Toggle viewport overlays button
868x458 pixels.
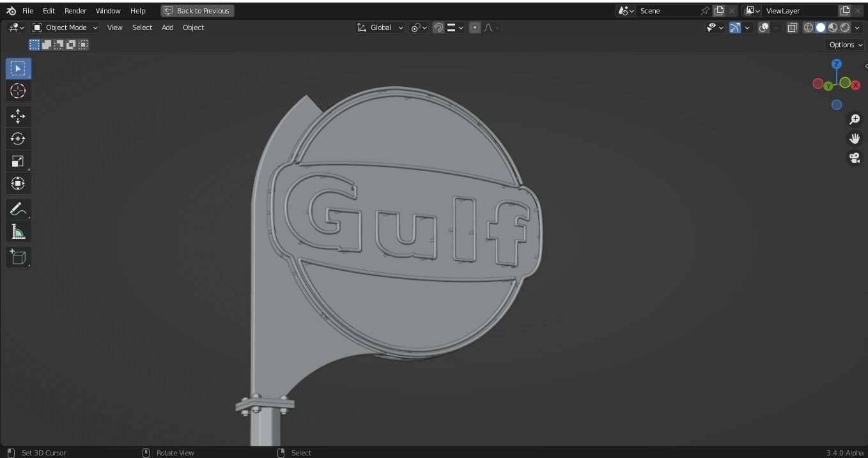point(764,27)
